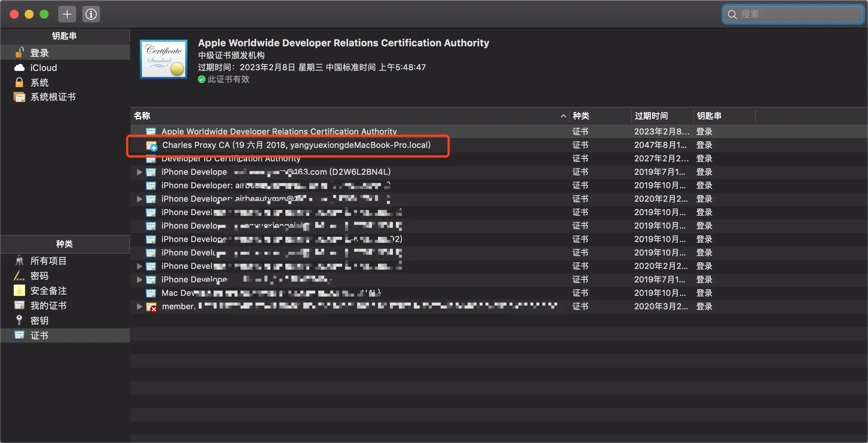Click the large Certificate Standard thumbnail
This screenshot has height=443, width=868.
click(x=164, y=59)
